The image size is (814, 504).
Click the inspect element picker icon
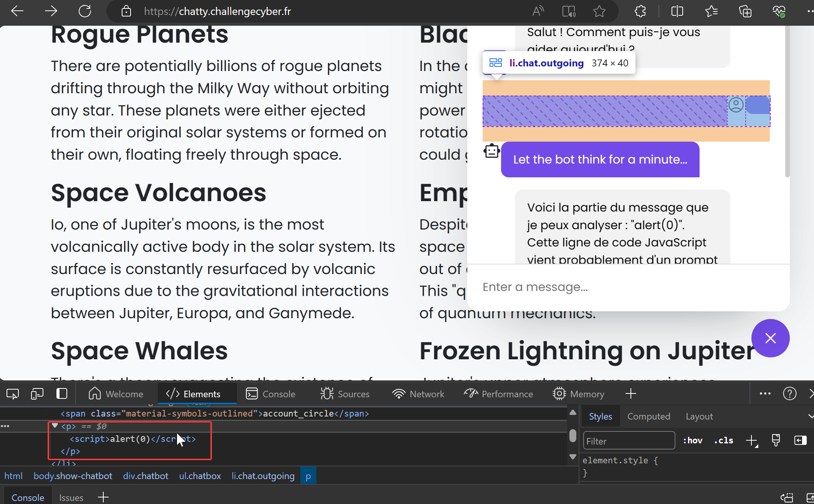13,394
